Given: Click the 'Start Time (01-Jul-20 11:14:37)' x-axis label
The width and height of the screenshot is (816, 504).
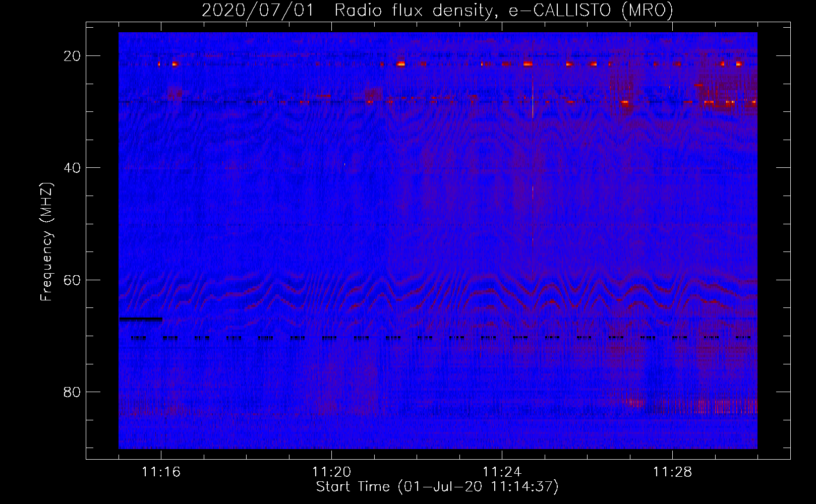Looking at the screenshot, I should [x=437, y=487].
